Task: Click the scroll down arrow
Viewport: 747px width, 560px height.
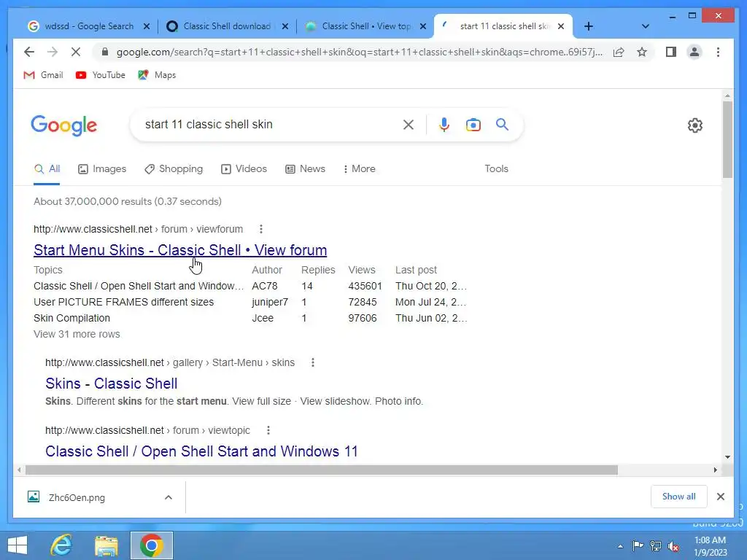Action: [x=727, y=456]
